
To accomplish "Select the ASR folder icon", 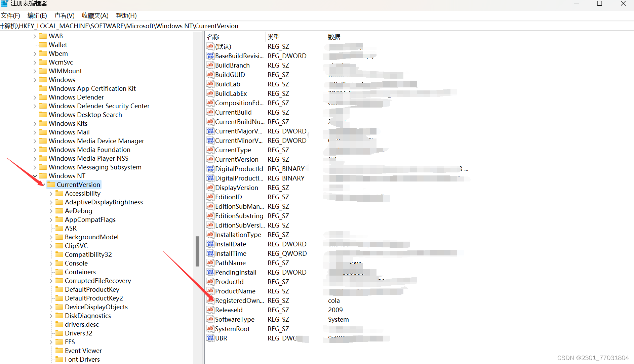I will pos(59,228).
